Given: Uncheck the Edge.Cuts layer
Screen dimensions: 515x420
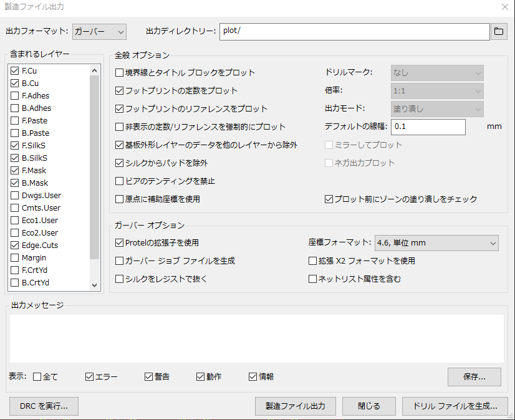Looking at the screenshot, I should point(14,246).
